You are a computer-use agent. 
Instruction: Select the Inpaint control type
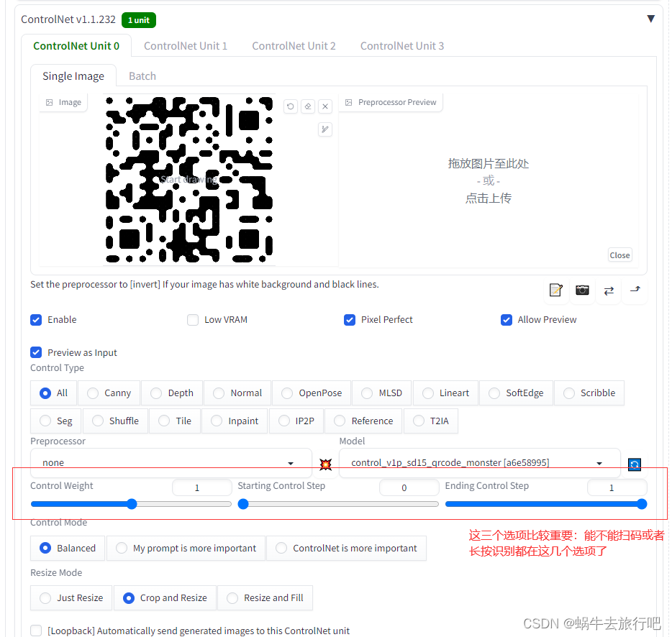point(235,421)
